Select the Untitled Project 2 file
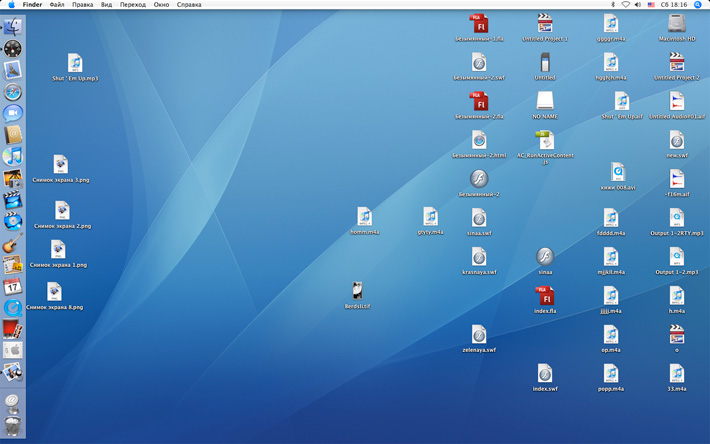The width and height of the screenshot is (710, 444). (676, 62)
